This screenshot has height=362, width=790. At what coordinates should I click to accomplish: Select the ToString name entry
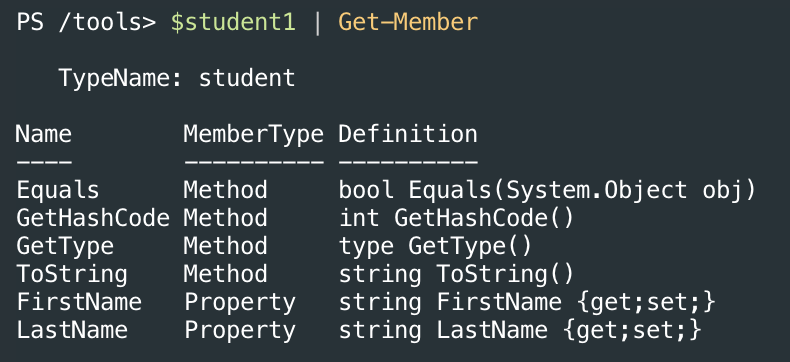(x=72, y=274)
